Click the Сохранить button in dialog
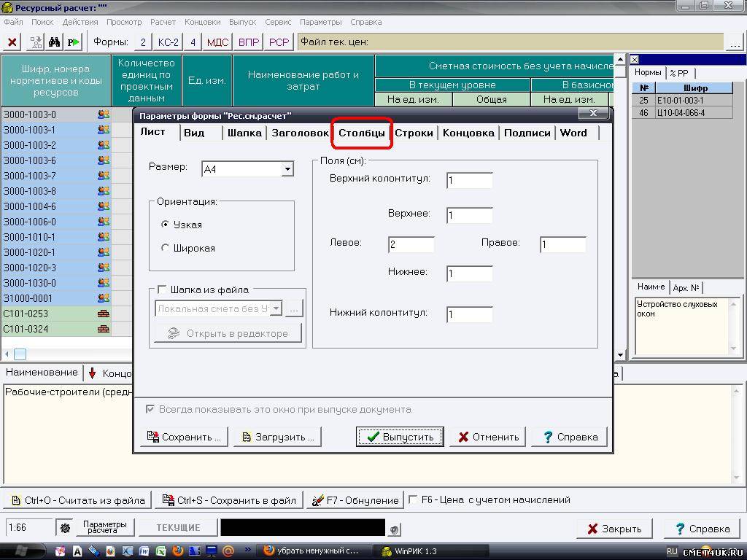The height and width of the screenshot is (560, 747). point(184,437)
